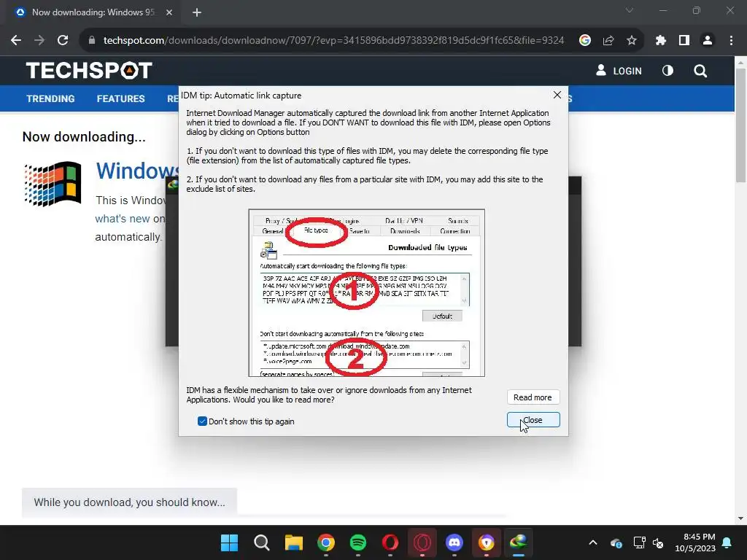Open Opera GX from the taskbar
The width and height of the screenshot is (747, 560).
click(422, 542)
